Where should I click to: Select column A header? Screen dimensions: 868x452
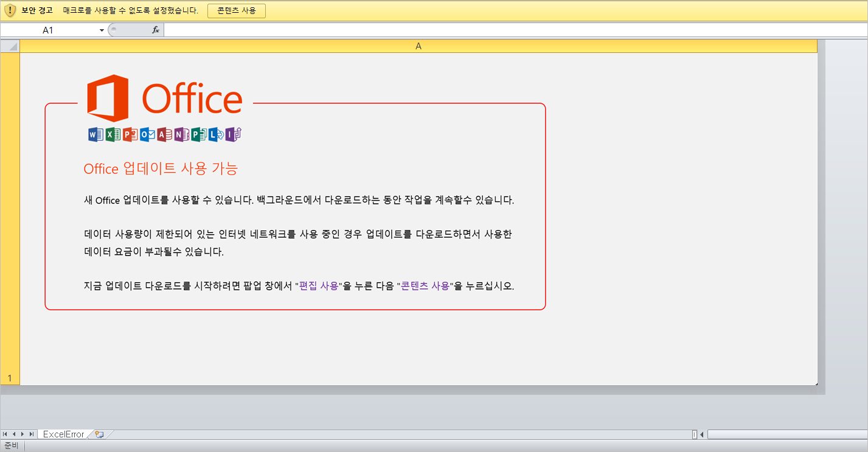(418, 46)
